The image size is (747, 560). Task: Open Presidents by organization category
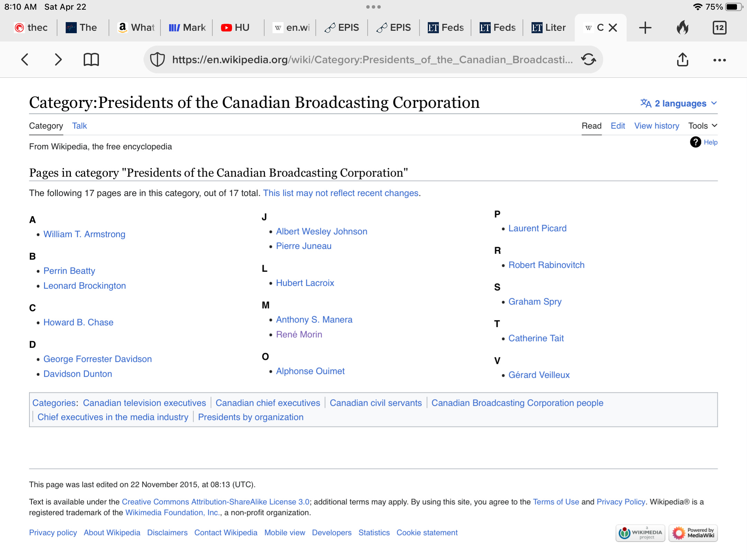pos(251,417)
